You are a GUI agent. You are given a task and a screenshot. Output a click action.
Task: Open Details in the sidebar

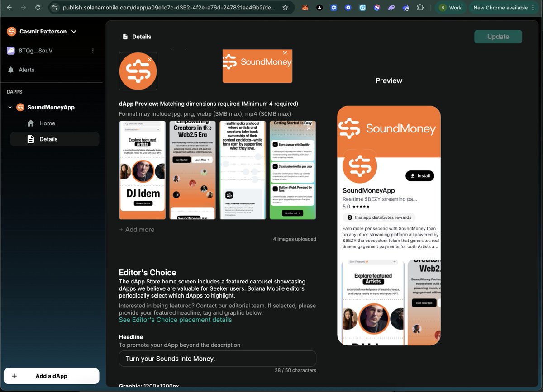[x=54, y=139]
